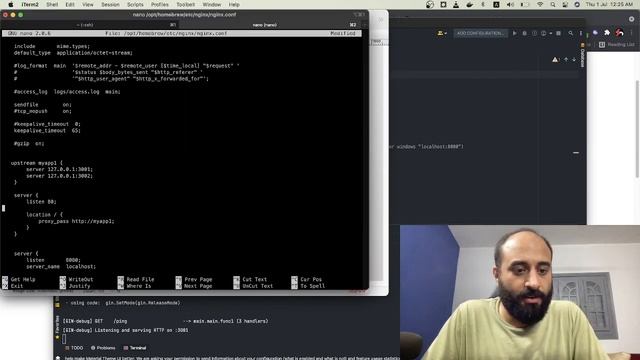Viewport: 640px width, 360px height.
Task: Open the Toolbelt menu
Action: coord(185,4)
